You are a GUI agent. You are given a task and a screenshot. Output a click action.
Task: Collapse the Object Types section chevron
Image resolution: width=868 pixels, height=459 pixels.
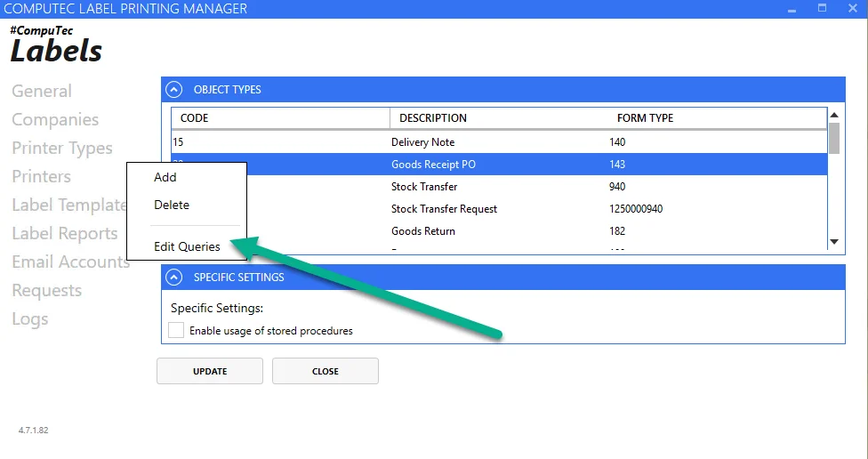(x=174, y=89)
